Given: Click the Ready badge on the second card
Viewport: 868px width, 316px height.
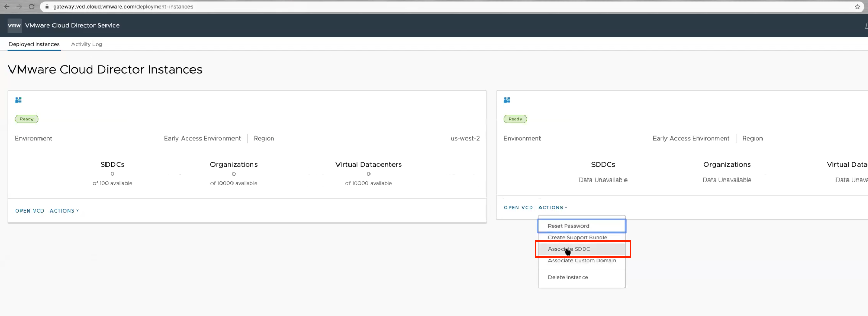Looking at the screenshot, I should [x=515, y=119].
